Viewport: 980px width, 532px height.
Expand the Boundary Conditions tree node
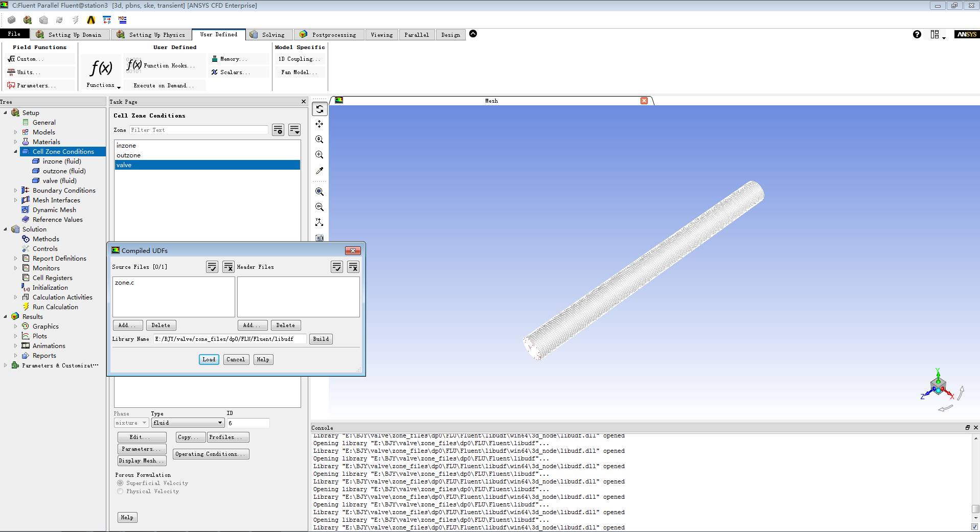coord(15,191)
